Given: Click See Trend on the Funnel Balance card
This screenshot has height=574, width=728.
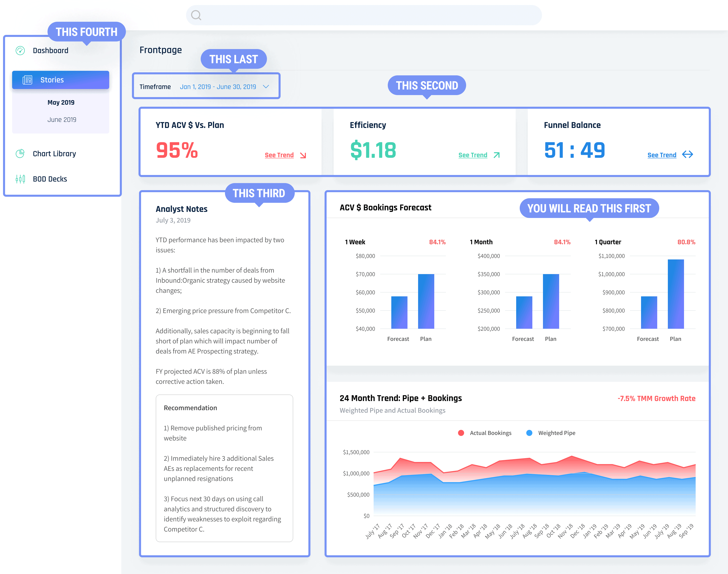Looking at the screenshot, I should [x=662, y=155].
